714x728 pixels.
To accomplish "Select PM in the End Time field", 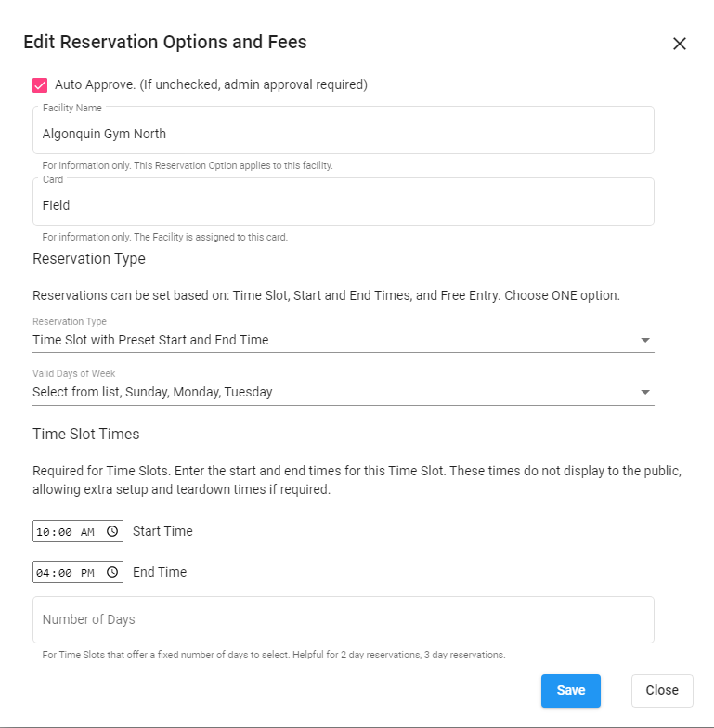I will click(x=87, y=573).
